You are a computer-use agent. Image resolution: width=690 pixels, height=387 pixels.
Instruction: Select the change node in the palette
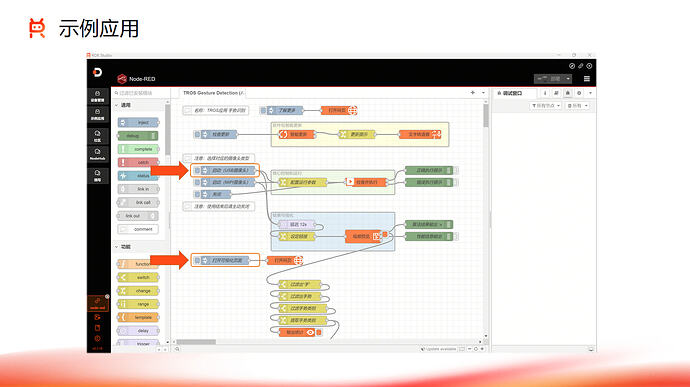pyautogui.click(x=138, y=291)
